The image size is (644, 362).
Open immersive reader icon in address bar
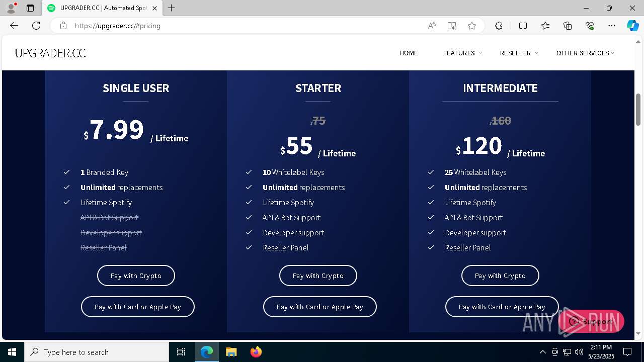452,26
